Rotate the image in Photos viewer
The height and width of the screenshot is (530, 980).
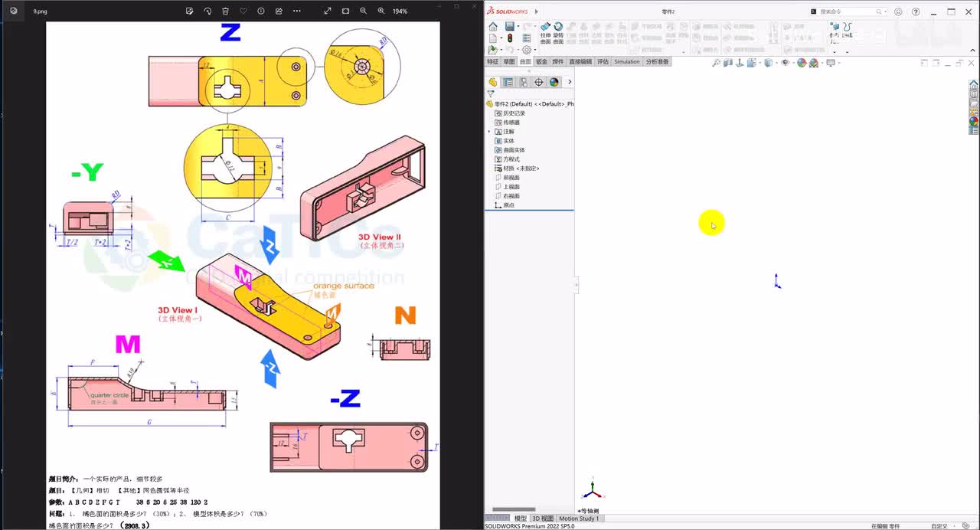[x=207, y=11]
